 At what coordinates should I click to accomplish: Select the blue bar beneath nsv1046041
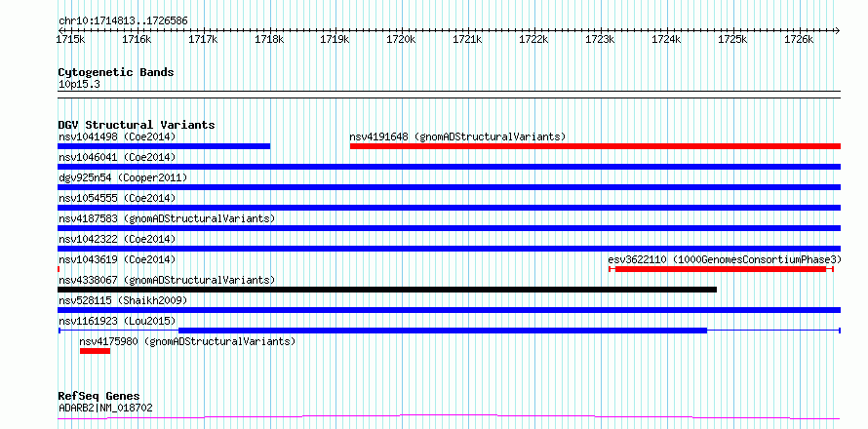[x=449, y=167]
